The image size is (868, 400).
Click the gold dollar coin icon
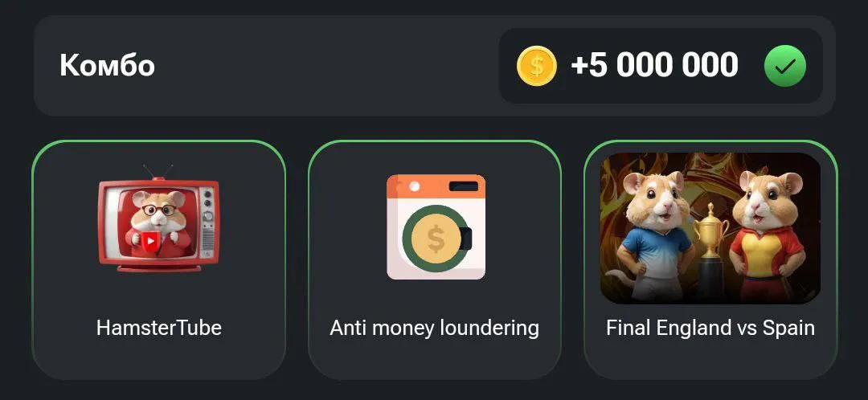[536, 66]
